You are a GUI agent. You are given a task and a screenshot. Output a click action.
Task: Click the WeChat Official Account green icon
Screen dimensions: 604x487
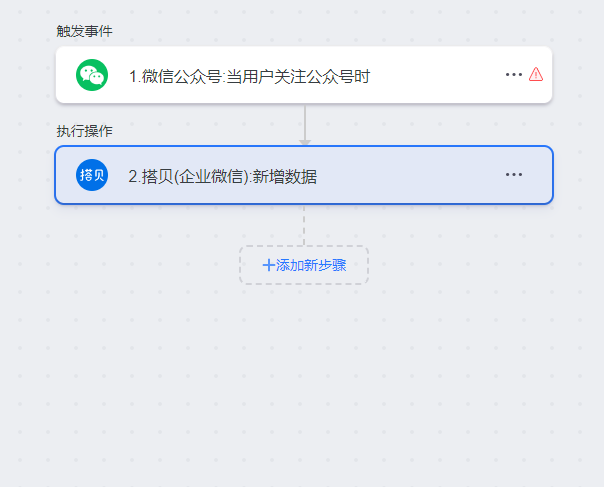pyautogui.click(x=92, y=75)
